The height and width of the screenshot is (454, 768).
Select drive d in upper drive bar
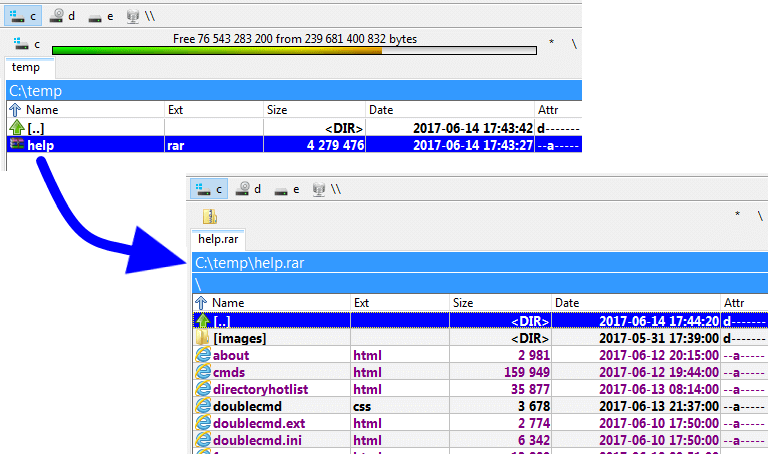pyautogui.click(x=63, y=15)
